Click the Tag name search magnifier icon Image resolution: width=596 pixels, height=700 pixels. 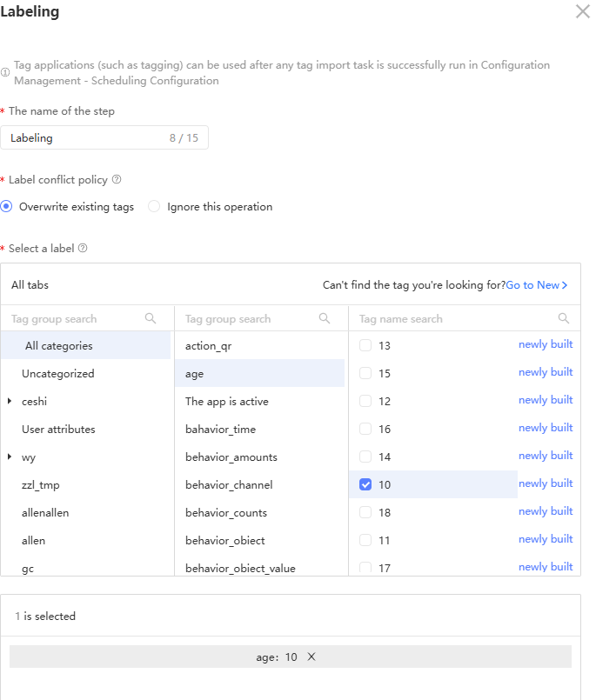pyautogui.click(x=564, y=318)
